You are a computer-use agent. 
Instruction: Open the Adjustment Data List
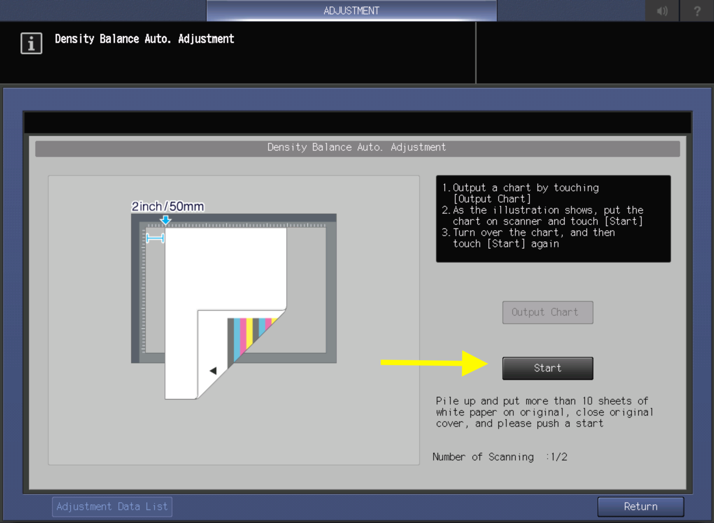[x=113, y=507]
